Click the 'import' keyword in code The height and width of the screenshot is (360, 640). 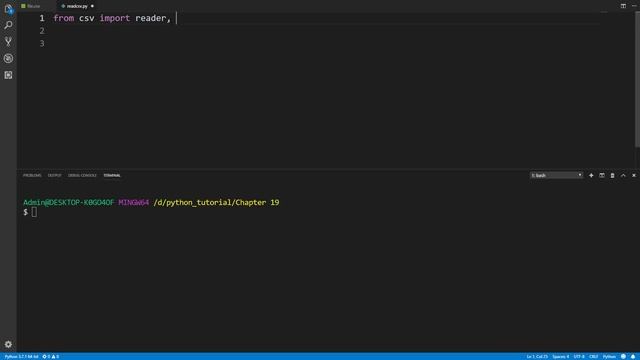pos(115,18)
